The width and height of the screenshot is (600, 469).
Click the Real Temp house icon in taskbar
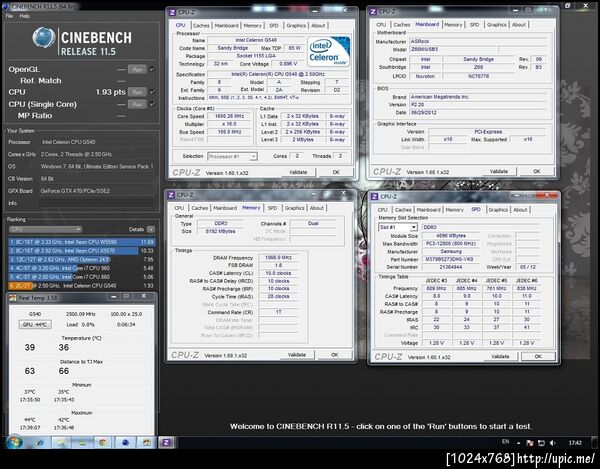[147, 442]
